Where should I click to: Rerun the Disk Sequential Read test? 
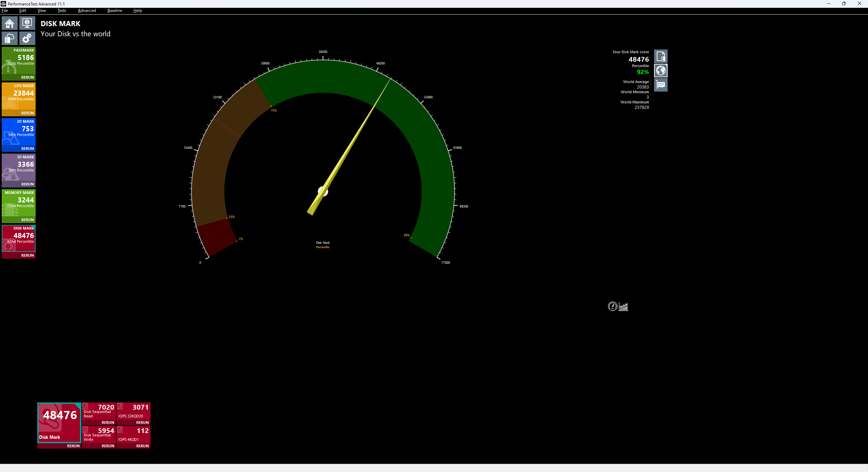(x=108, y=422)
